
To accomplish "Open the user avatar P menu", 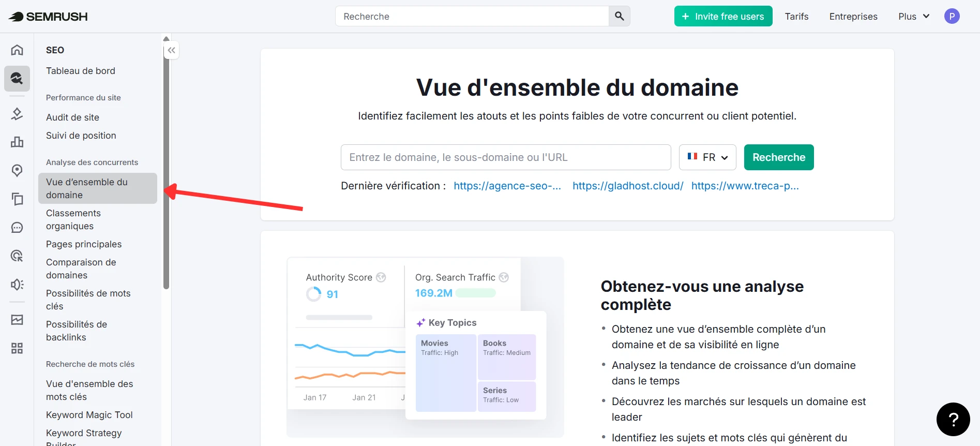I will click(952, 16).
